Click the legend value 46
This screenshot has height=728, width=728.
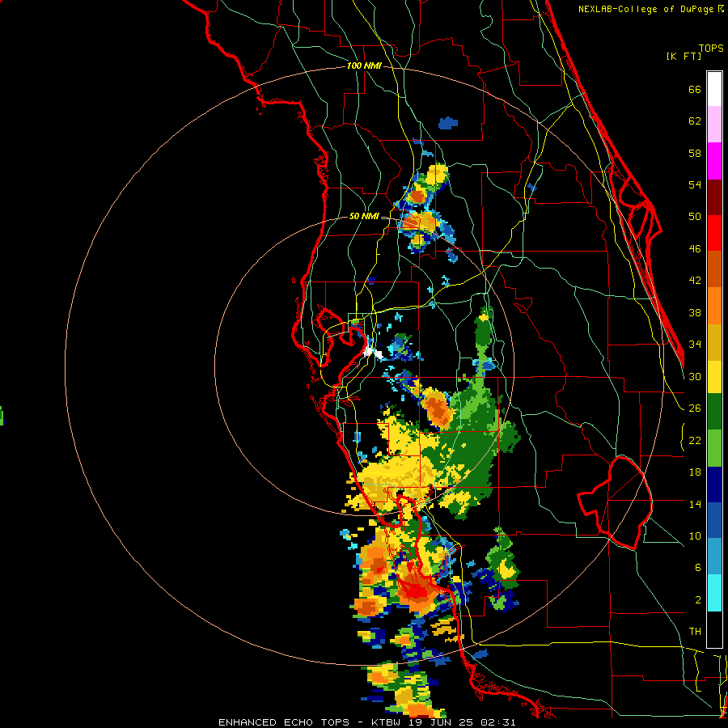(695, 249)
